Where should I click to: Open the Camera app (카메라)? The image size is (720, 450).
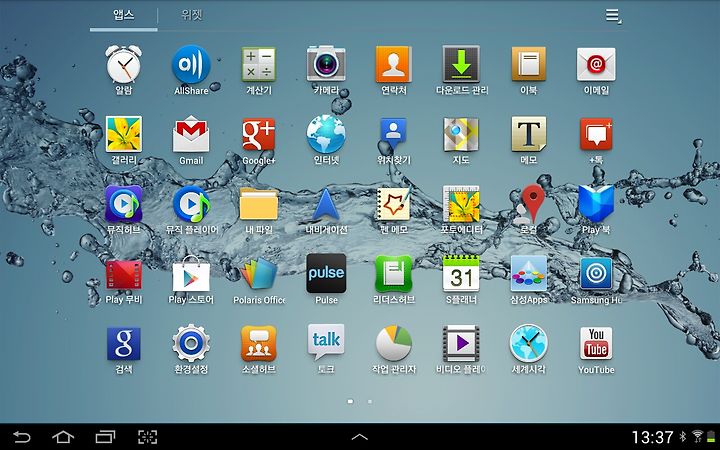click(x=326, y=63)
